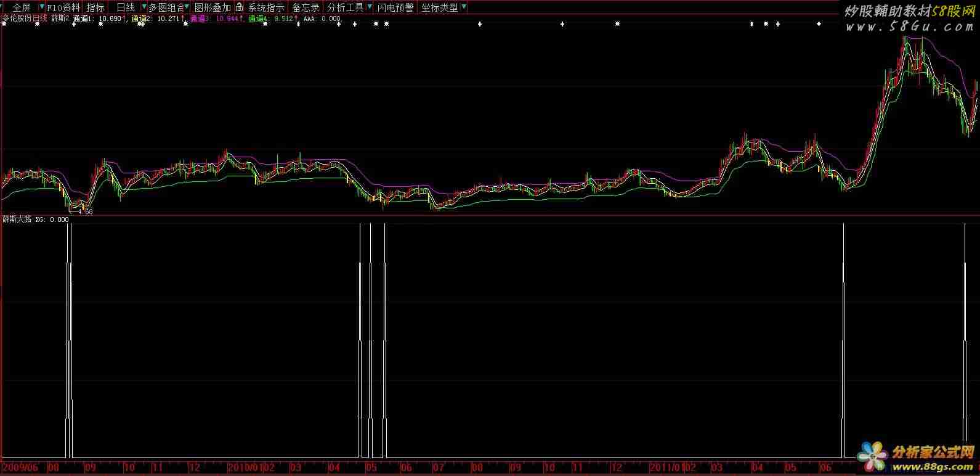
Task: Open the F10资料 information page
Action: [x=64, y=7]
